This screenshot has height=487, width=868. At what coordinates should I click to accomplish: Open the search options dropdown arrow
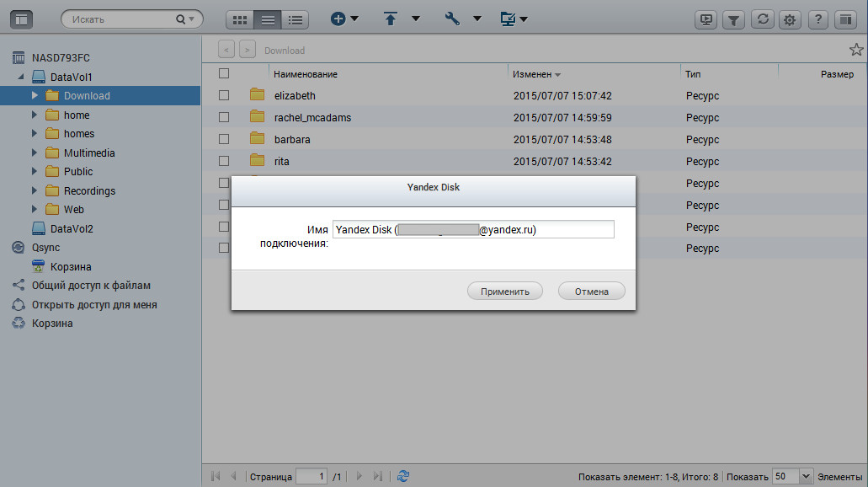(192, 19)
